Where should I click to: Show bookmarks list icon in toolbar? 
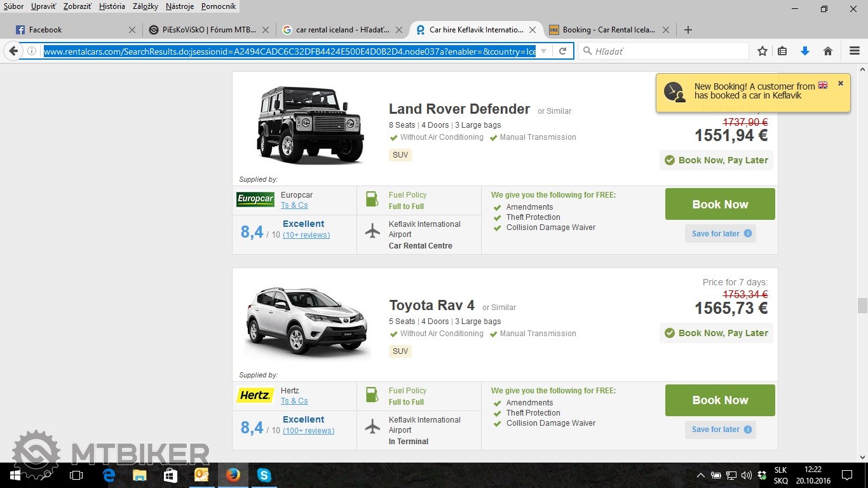pos(782,51)
